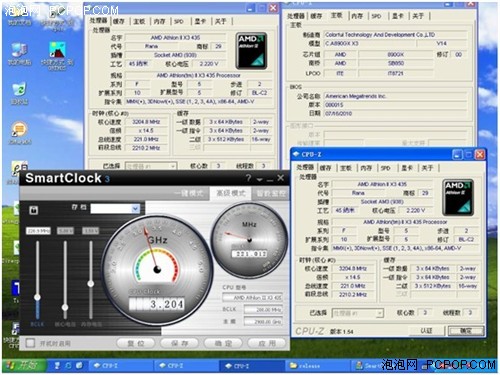
Task: Open the Recycle Bin desktop icon
Action: (19, 93)
